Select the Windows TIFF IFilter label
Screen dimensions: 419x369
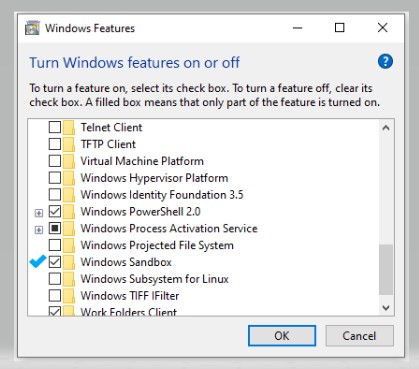point(130,296)
